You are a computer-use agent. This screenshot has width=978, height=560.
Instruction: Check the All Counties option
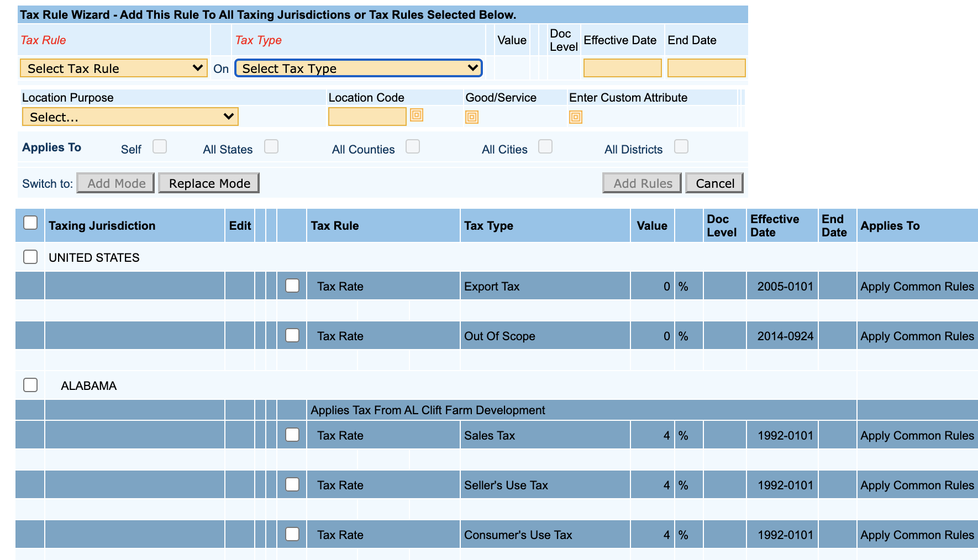[x=412, y=147]
